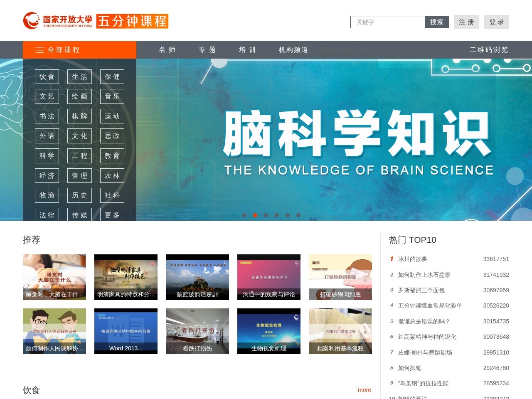Jump to the last carousel slide dot
The height and width of the screenshot is (399, 532).
click(x=298, y=215)
